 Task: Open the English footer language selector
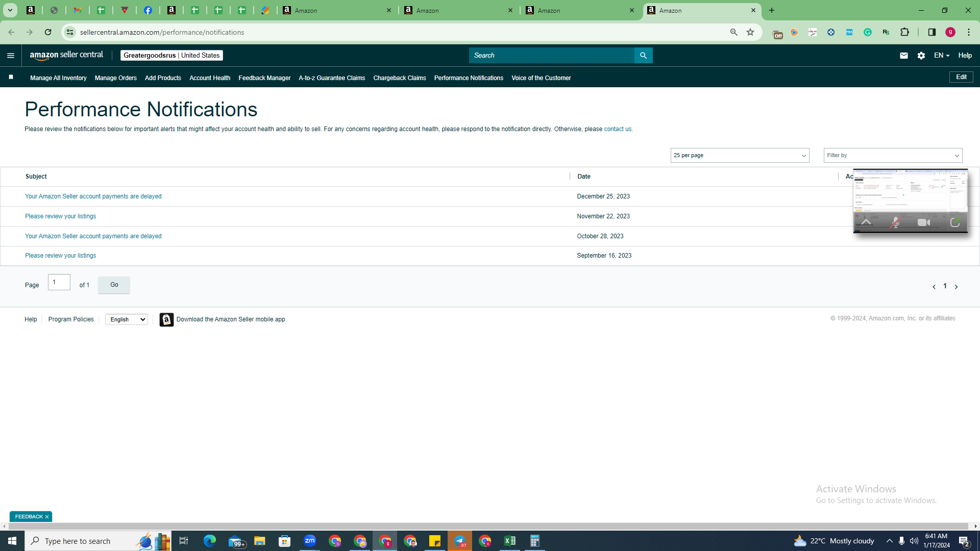click(x=127, y=319)
